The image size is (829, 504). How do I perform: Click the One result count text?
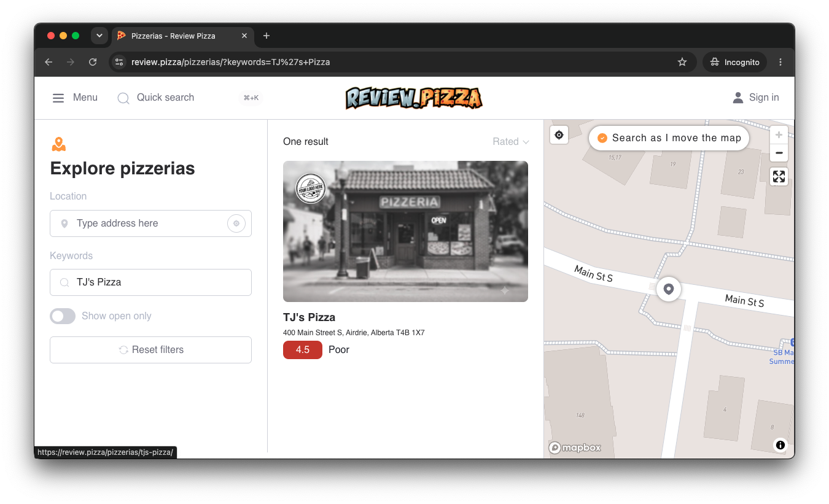click(x=306, y=142)
